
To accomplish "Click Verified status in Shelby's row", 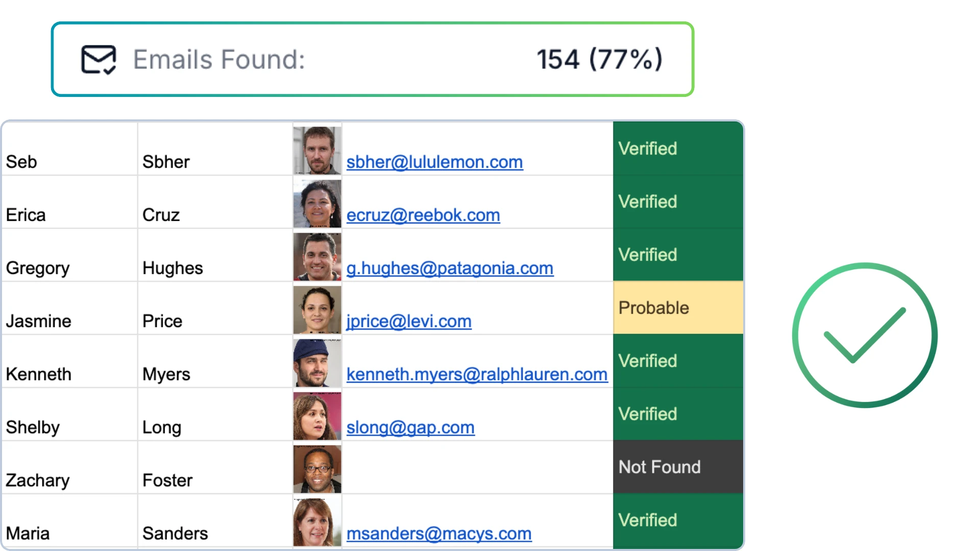I will click(678, 414).
